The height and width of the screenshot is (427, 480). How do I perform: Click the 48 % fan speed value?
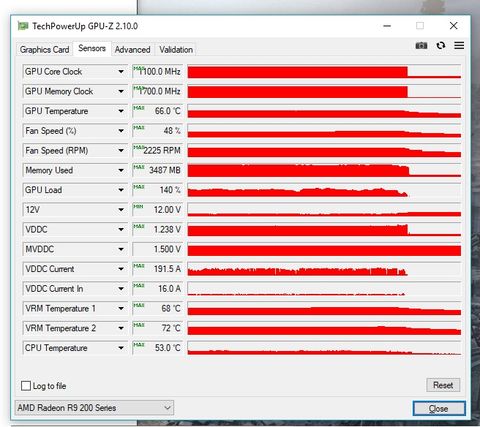pos(158,131)
